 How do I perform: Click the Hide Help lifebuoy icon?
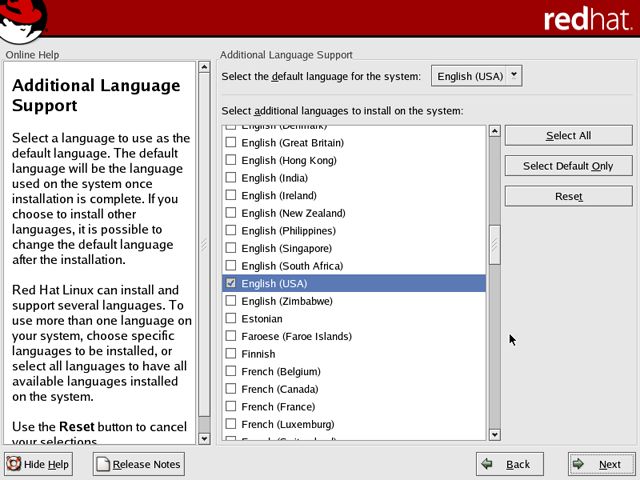pos(14,464)
